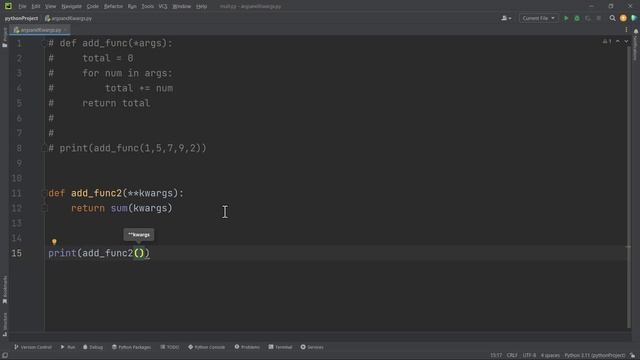Click the Stop button in the run toolbar
The image size is (640, 360).
[599, 18]
